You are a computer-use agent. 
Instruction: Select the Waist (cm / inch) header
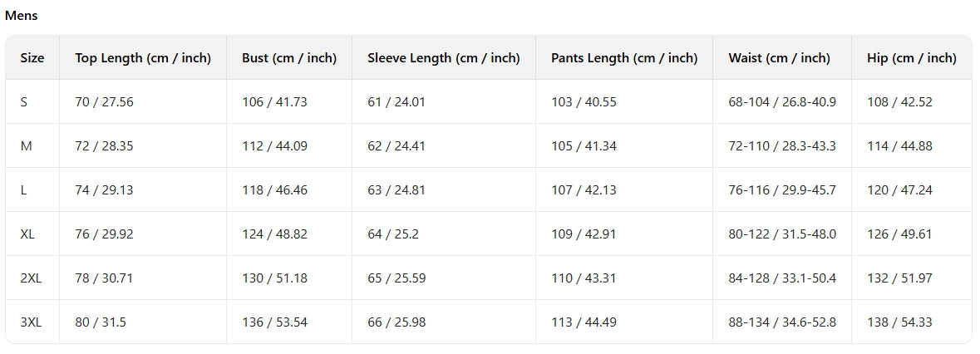pos(779,58)
